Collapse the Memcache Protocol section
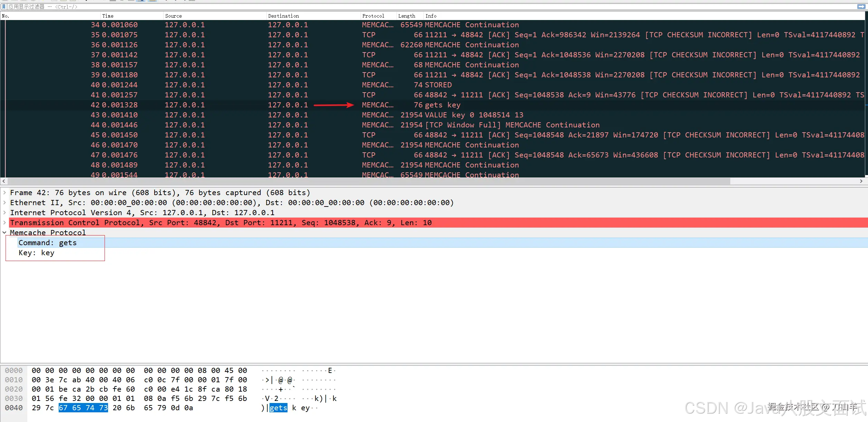868x422 pixels. tap(4, 232)
